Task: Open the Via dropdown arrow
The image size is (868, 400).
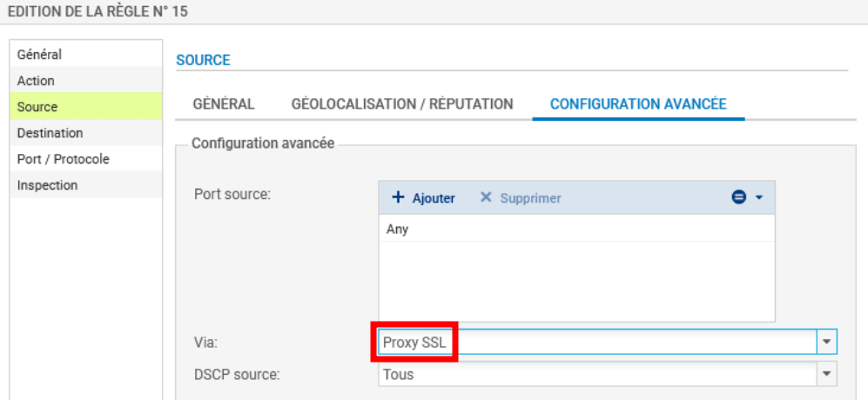Action: (x=826, y=342)
